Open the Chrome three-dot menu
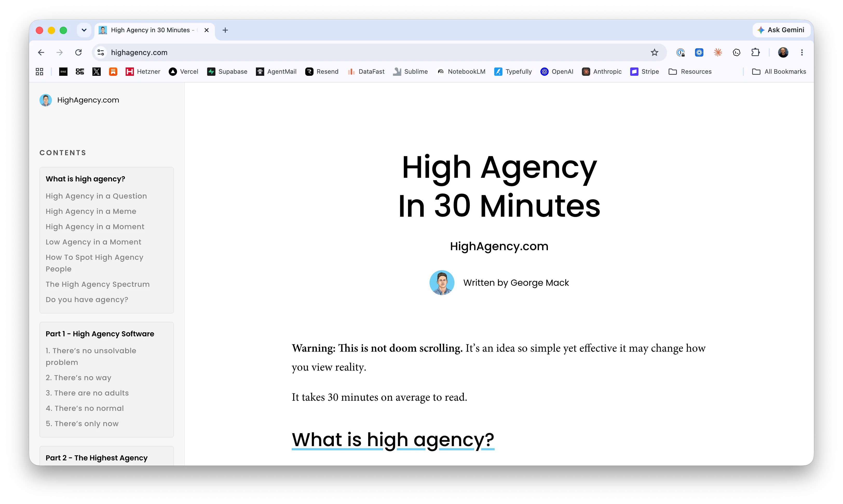Image resolution: width=843 pixels, height=504 pixels. tap(802, 52)
